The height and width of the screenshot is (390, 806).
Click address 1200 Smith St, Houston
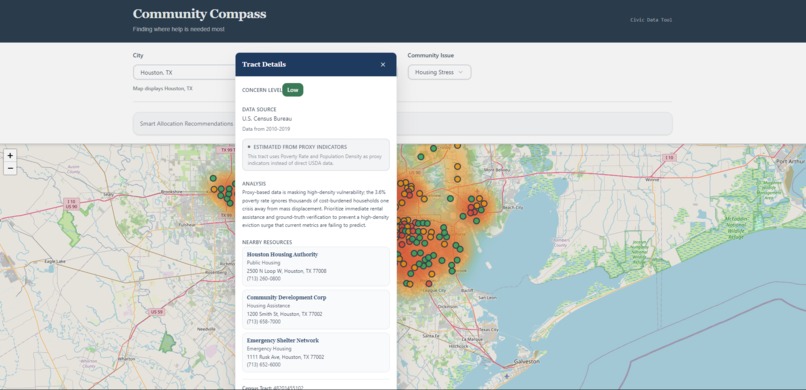click(285, 314)
